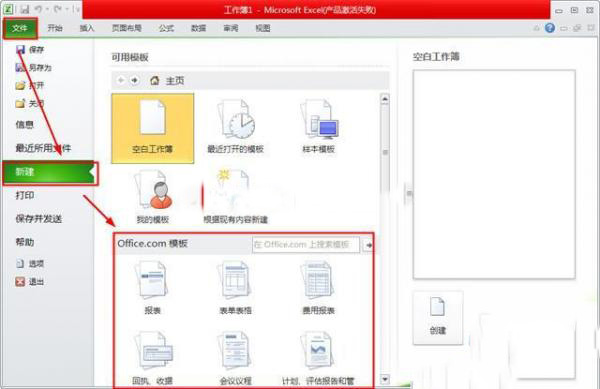The height and width of the screenshot is (389, 600).
Task: Click the template list scroll up arrow
Action: point(385,99)
